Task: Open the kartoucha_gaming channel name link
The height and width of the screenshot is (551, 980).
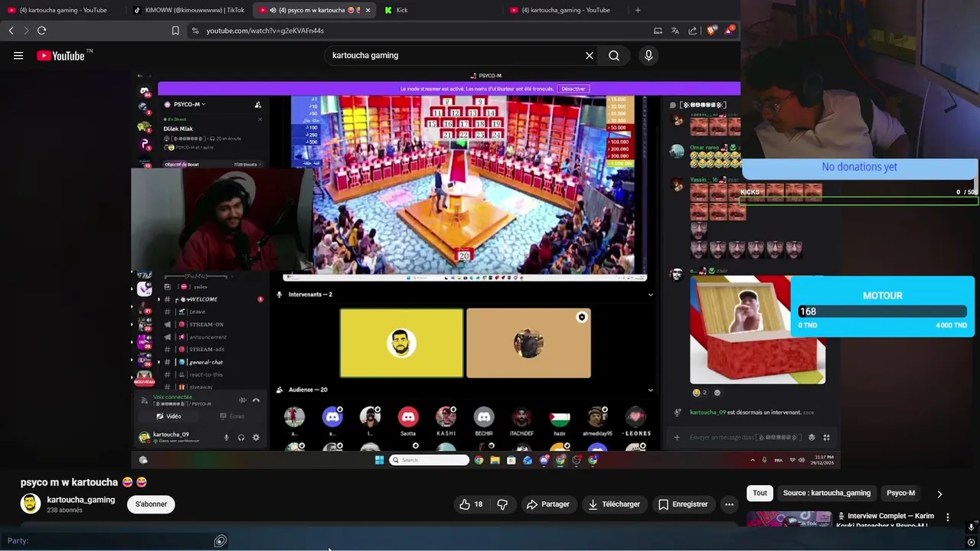Action: 80,500
